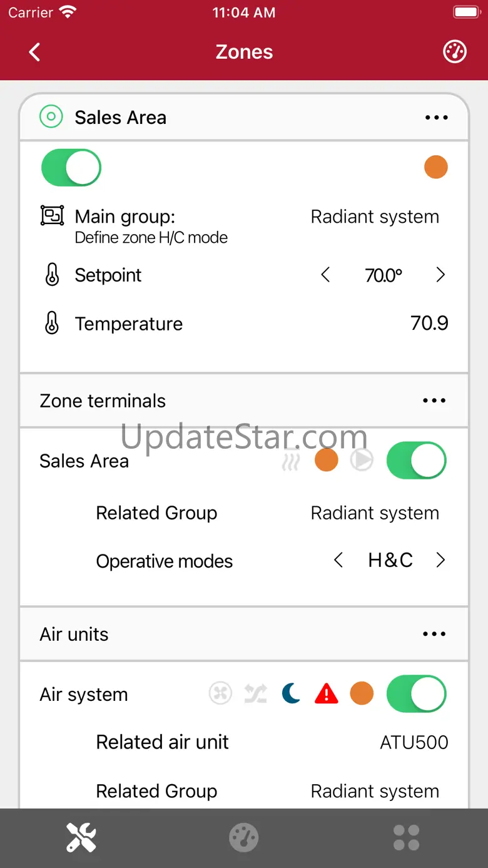Expand the Zone terminals options menu

click(434, 401)
